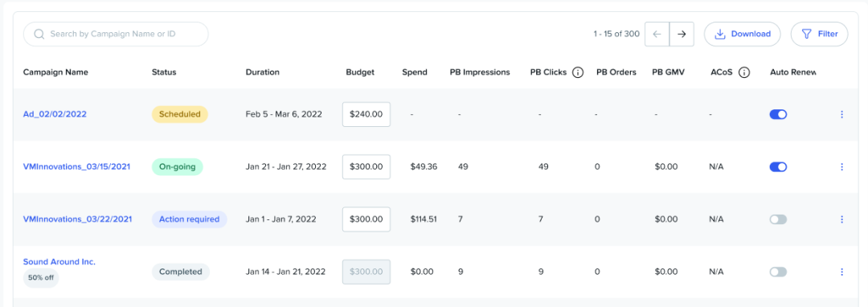The height and width of the screenshot is (307, 868).
Task: Disable auto renew for VMInnovations_03/15/2021
Action: click(778, 167)
